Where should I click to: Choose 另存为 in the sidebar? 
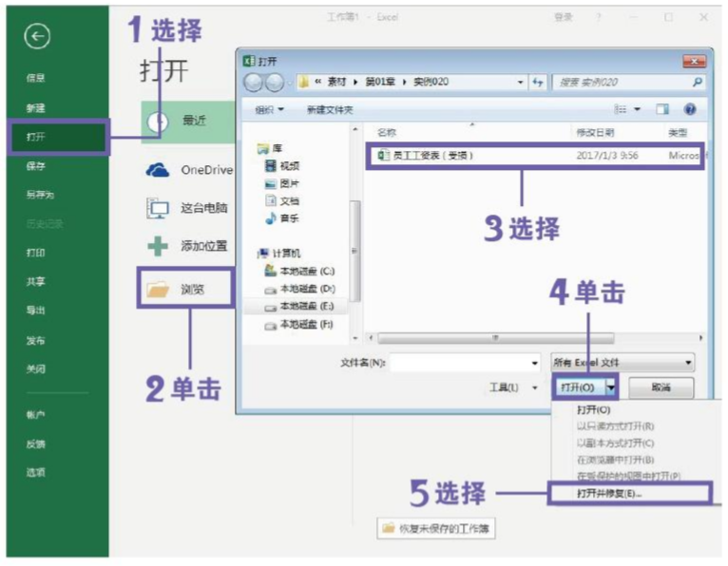pyautogui.click(x=40, y=195)
